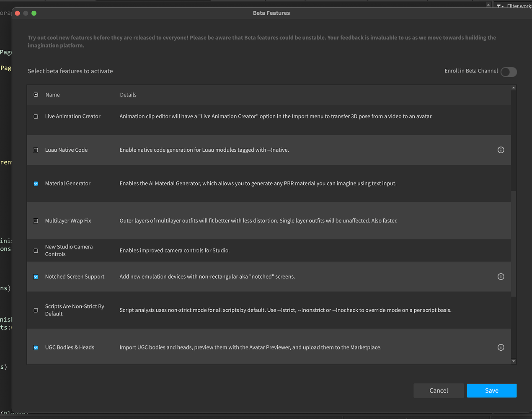Enable Scripts Are Non-Strict By Default
The height and width of the screenshot is (419, 532).
[36, 310]
